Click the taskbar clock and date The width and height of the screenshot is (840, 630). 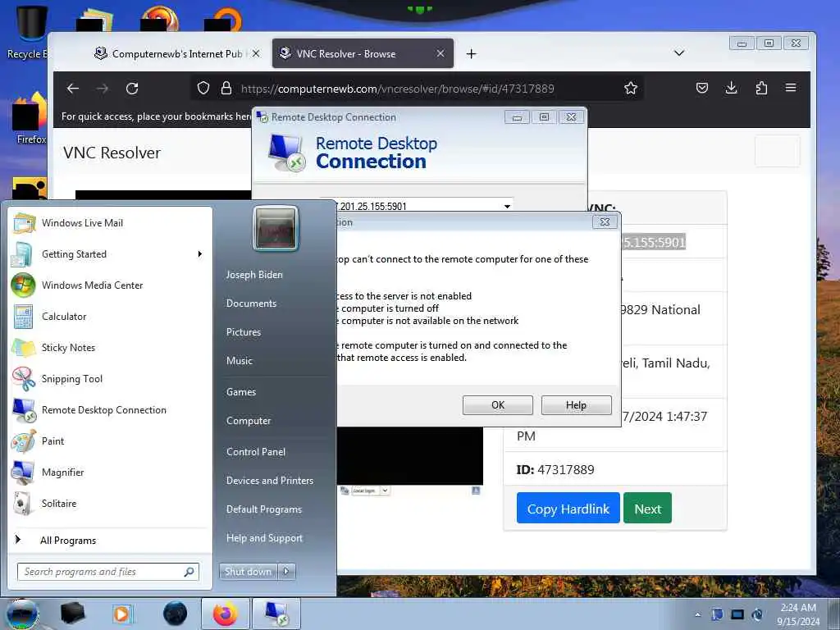coord(797,614)
